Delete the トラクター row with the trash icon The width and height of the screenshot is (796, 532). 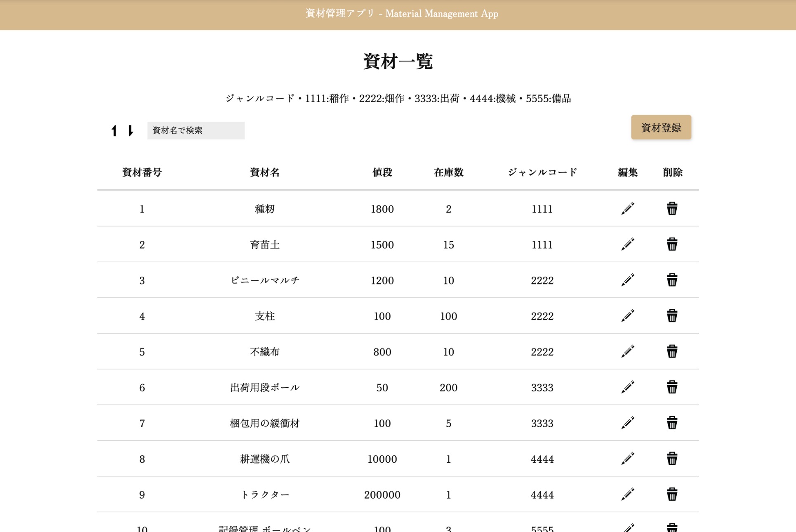[x=671, y=494]
